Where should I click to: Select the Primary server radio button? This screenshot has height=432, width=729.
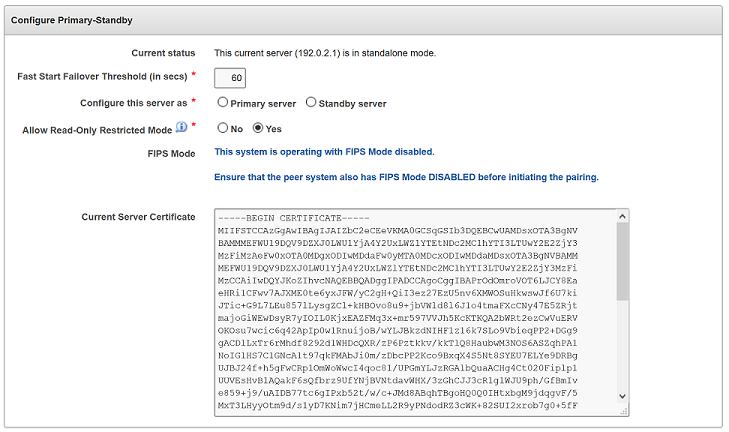222,102
